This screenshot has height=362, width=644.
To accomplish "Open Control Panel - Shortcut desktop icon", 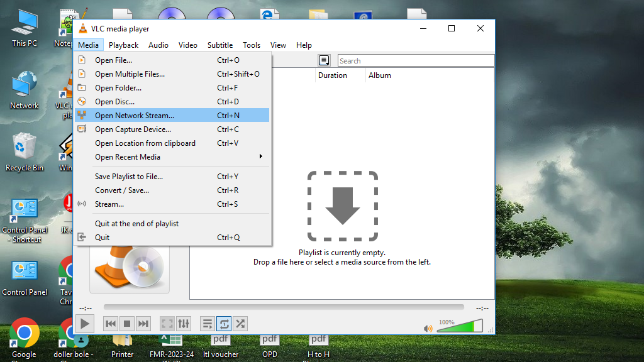I will 25,221.
